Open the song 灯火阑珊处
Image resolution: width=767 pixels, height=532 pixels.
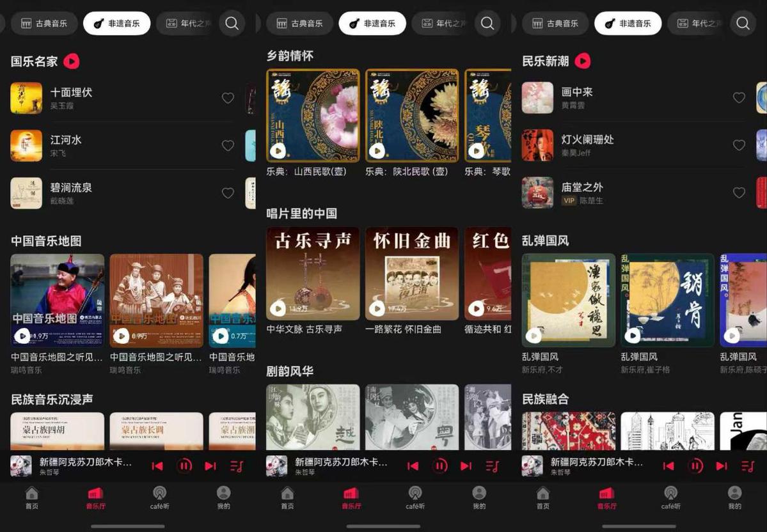[587, 139]
